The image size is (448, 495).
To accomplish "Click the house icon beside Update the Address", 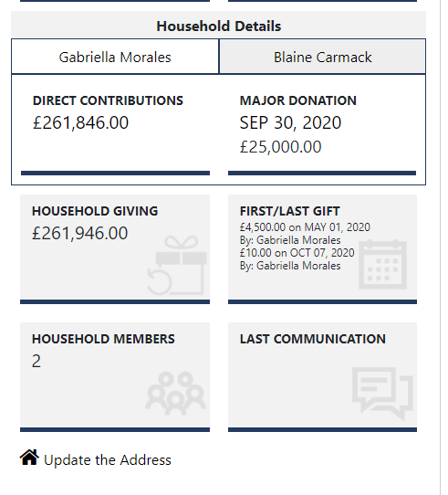I will click(29, 458).
